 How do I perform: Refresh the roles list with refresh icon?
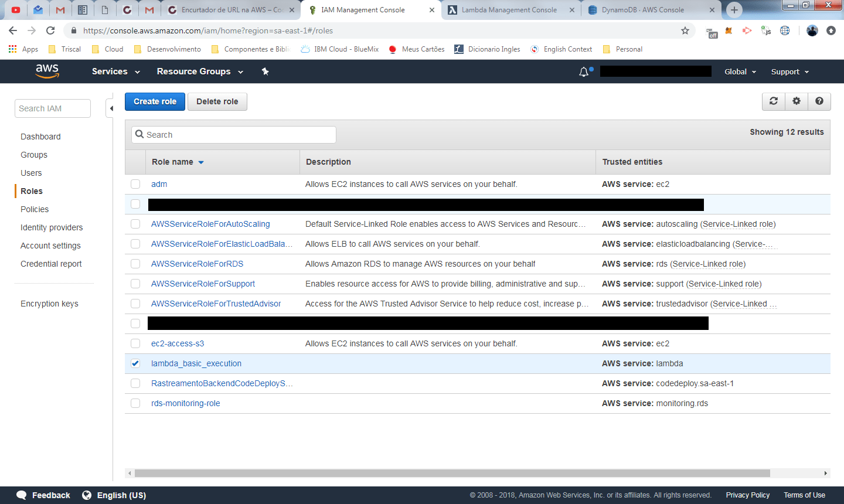774,101
